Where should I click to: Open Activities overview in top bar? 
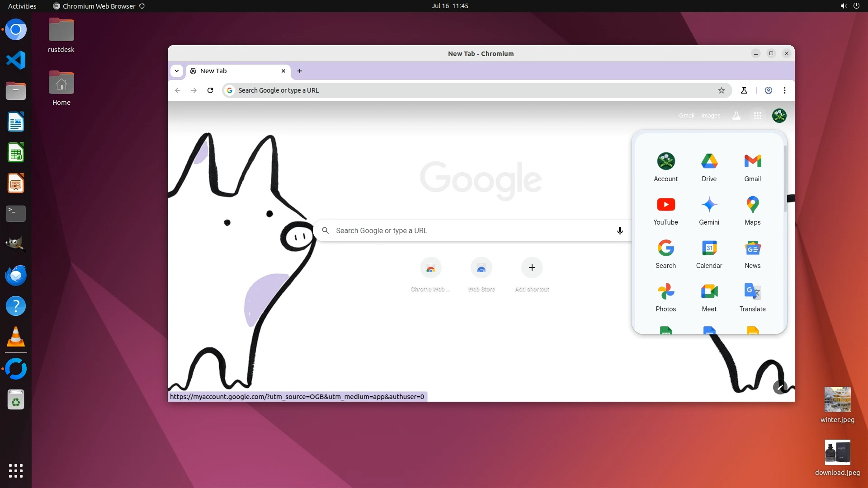click(22, 6)
